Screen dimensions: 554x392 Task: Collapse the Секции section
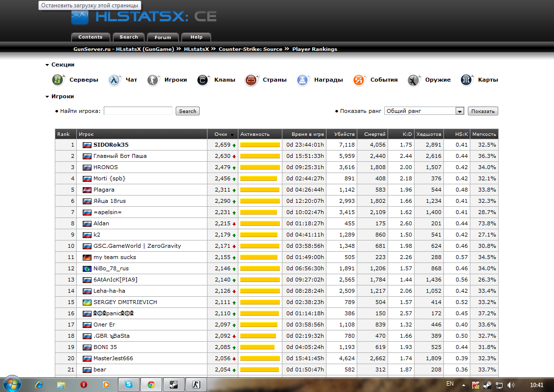[47, 65]
